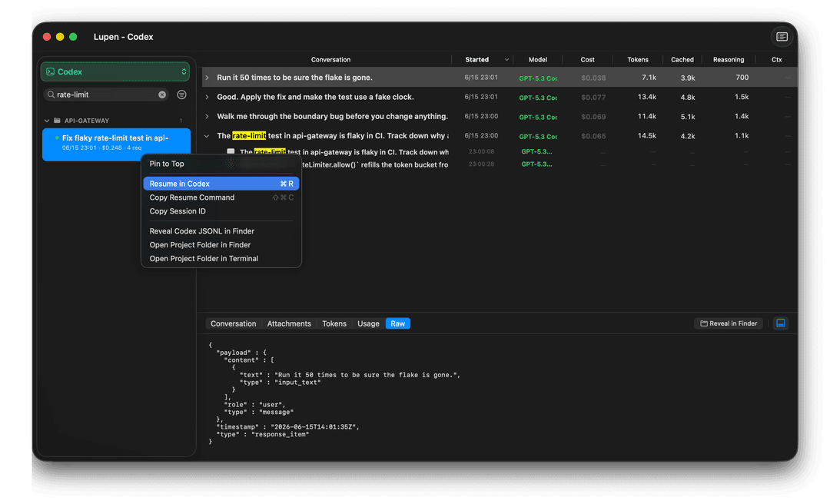Toggle the bottom detail panel icon
The height and width of the screenshot is (504, 830).
[x=781, y=323]
